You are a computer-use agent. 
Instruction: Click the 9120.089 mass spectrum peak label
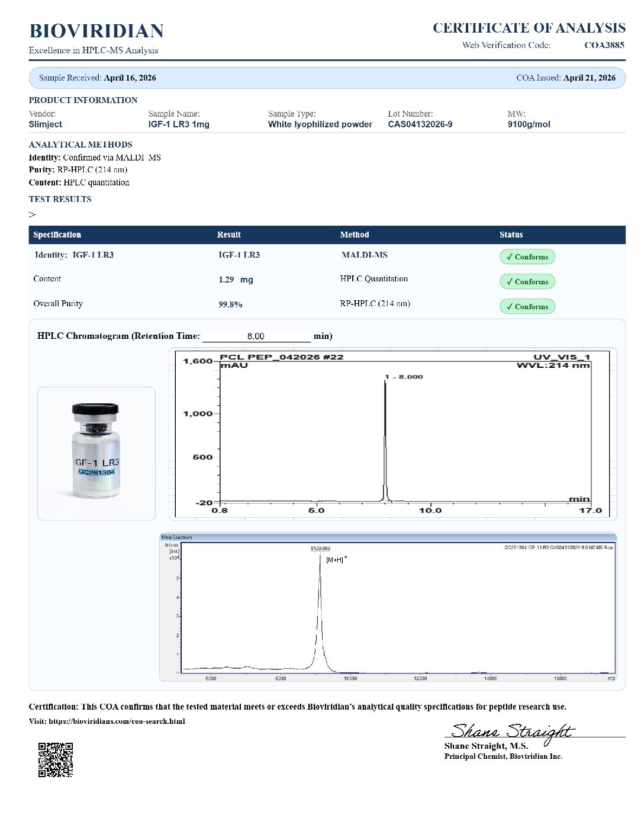[x=321, y=548]
